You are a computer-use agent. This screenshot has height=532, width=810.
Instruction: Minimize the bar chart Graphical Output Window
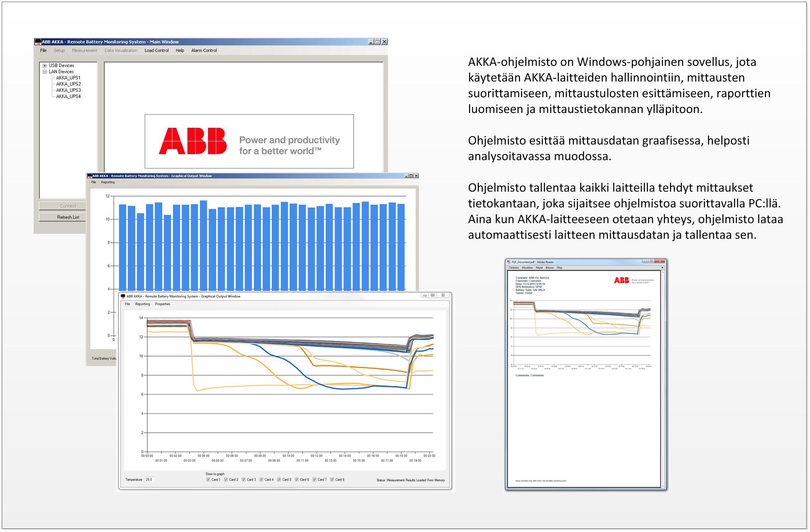pos(406,176)
